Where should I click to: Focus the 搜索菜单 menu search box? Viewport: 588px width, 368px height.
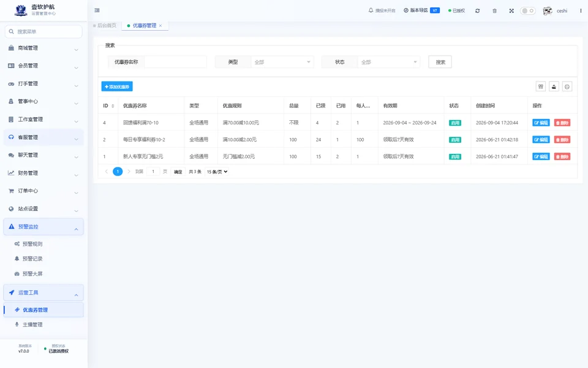click(43, 31)
